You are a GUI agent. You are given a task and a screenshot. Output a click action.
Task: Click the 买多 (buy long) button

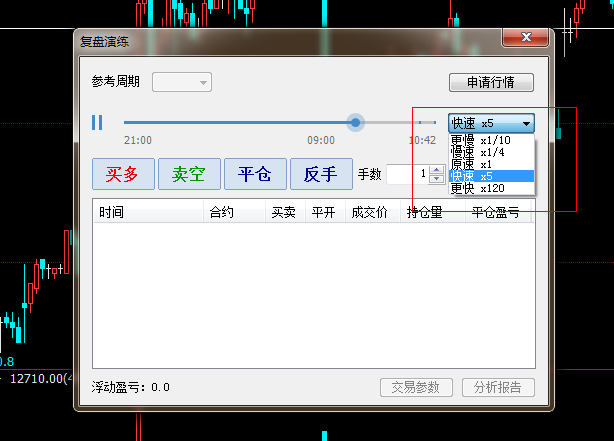[123, 174]
